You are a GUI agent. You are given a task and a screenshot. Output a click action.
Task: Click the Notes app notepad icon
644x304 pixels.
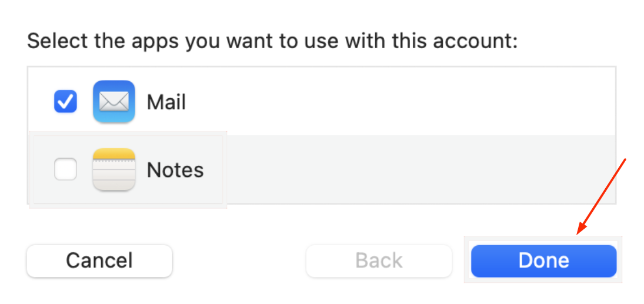tap(114, 170)
